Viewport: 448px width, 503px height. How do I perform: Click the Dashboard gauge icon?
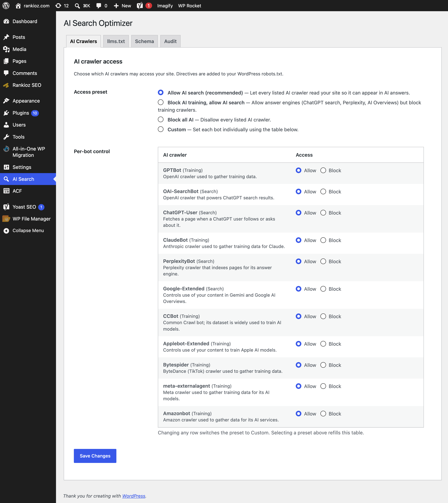click(x=6, y=21)
